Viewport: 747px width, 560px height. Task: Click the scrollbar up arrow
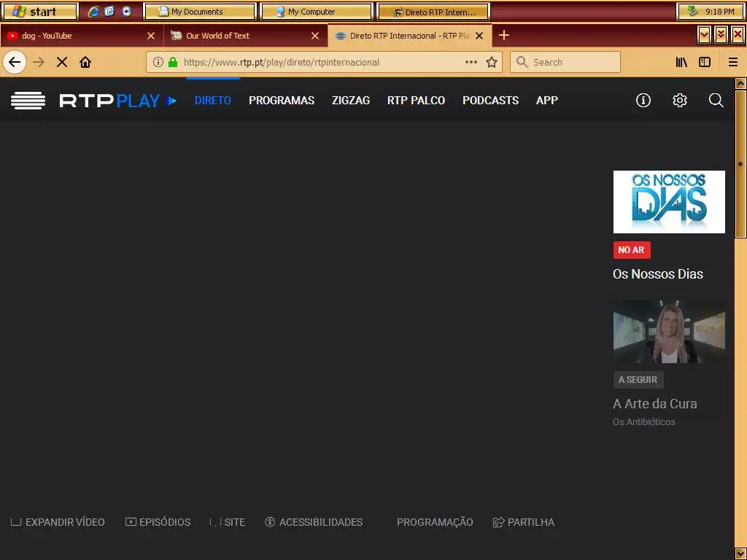pyautogui.click(x=740, y=83)
